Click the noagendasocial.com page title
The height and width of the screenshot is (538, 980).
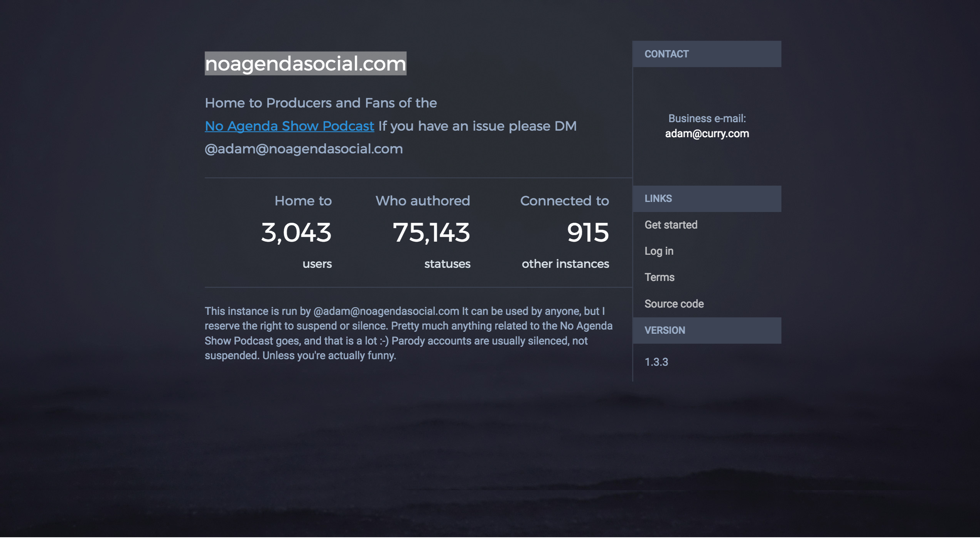pyautogui.click(x=305, y=63)
